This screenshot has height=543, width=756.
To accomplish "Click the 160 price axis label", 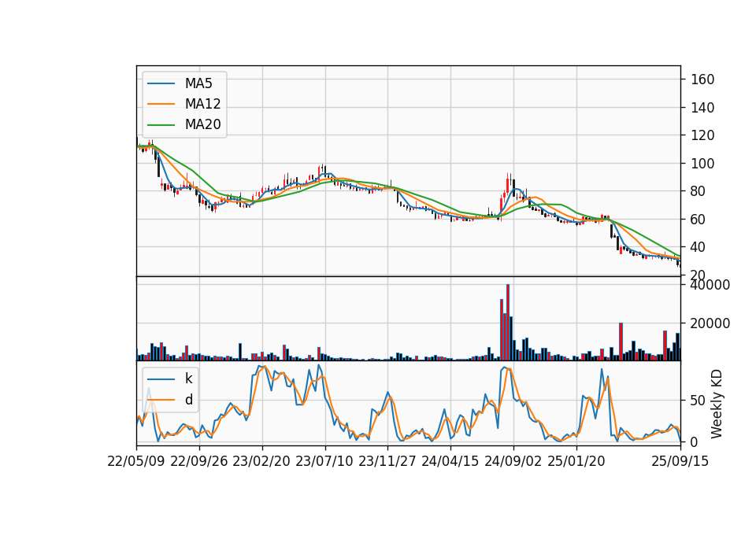I will [702, 79].
